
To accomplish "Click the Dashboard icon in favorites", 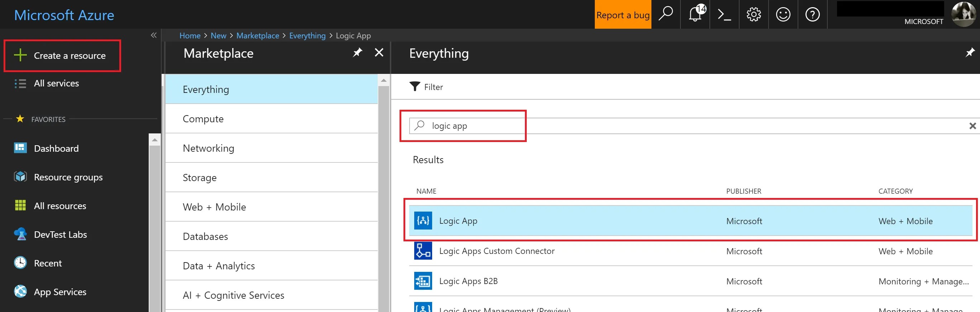I will click(20, 148).
